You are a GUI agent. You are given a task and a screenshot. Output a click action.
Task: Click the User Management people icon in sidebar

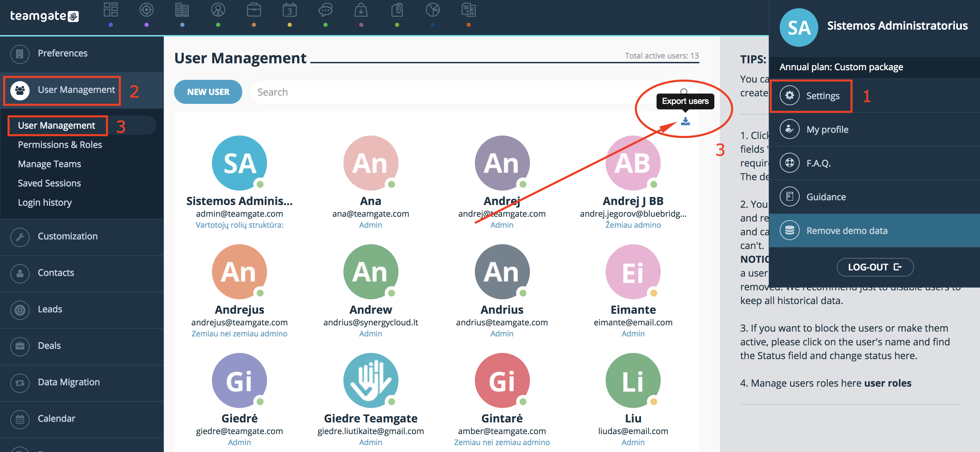[x=20, y=90]
